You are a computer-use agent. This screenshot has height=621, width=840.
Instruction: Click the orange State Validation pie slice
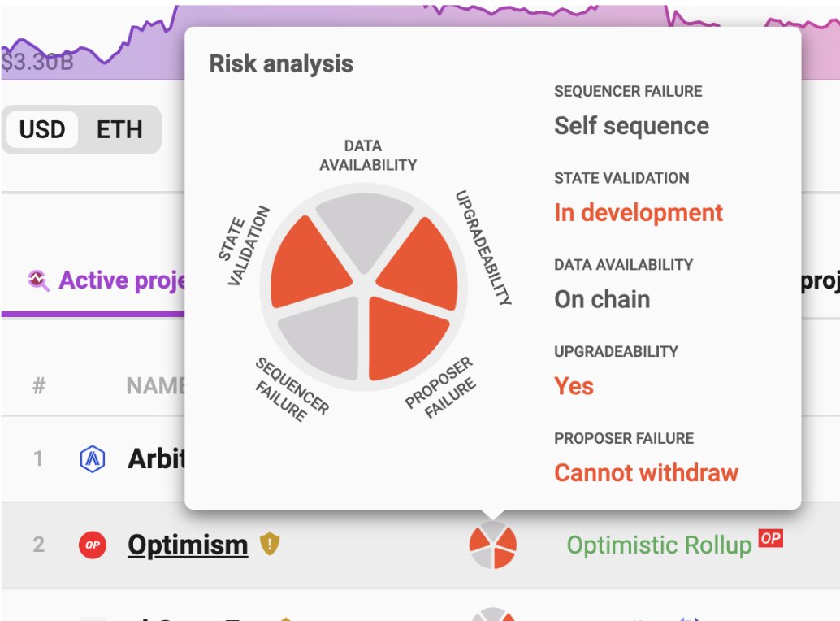[308, 263]
